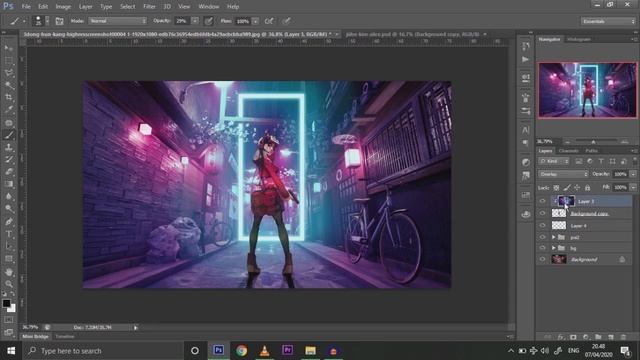Open the File menu
This screenshot has height=360, width=640.
click(x=26, y=7)
